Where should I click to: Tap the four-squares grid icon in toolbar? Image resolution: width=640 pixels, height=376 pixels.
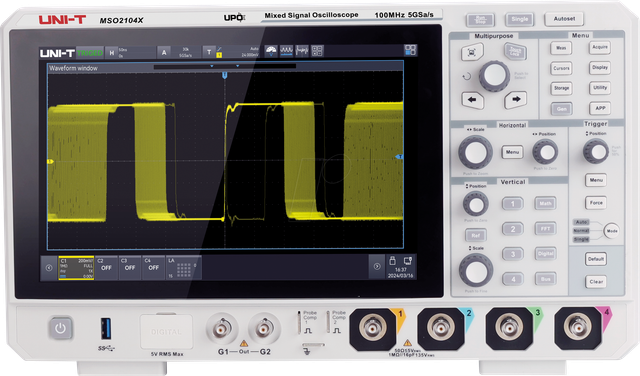pyautogui.click(x=317, y=51)
